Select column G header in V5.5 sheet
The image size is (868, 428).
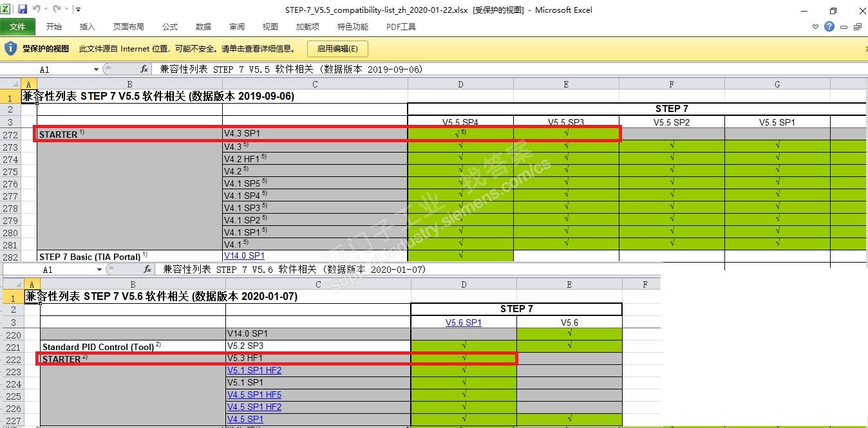[x=777, y=84]
